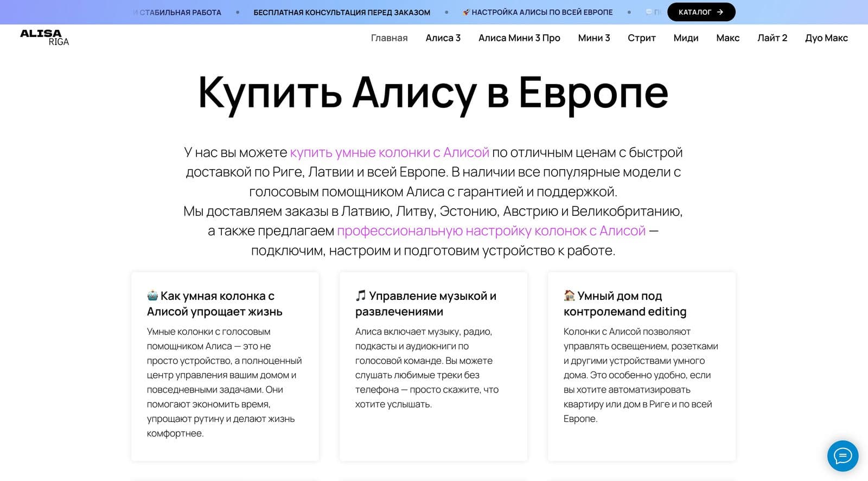This screenshot has width=868, height=481.
Task: Open the Лайт 2 menu item
Action: point(772,38)
